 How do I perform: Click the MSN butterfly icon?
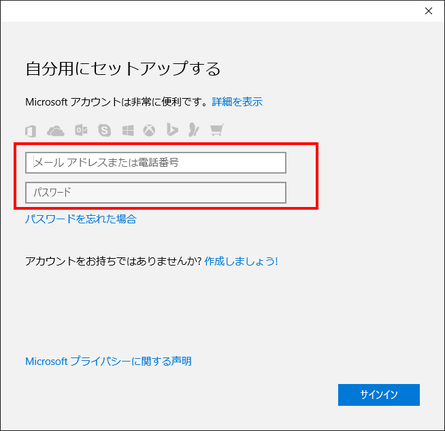194,130
